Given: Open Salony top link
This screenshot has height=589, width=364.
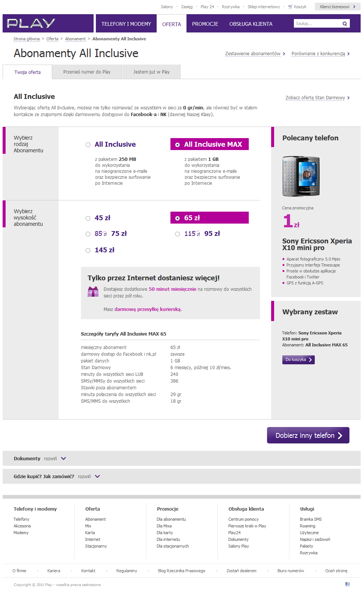Looking at the screenshot, I should click(x=167, y=7).
